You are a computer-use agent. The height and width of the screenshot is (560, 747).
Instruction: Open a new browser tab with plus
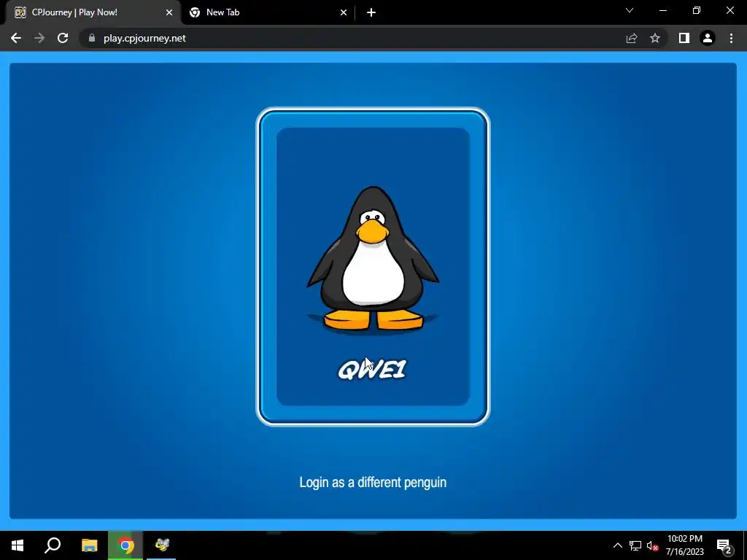click(x=371, y=12)
